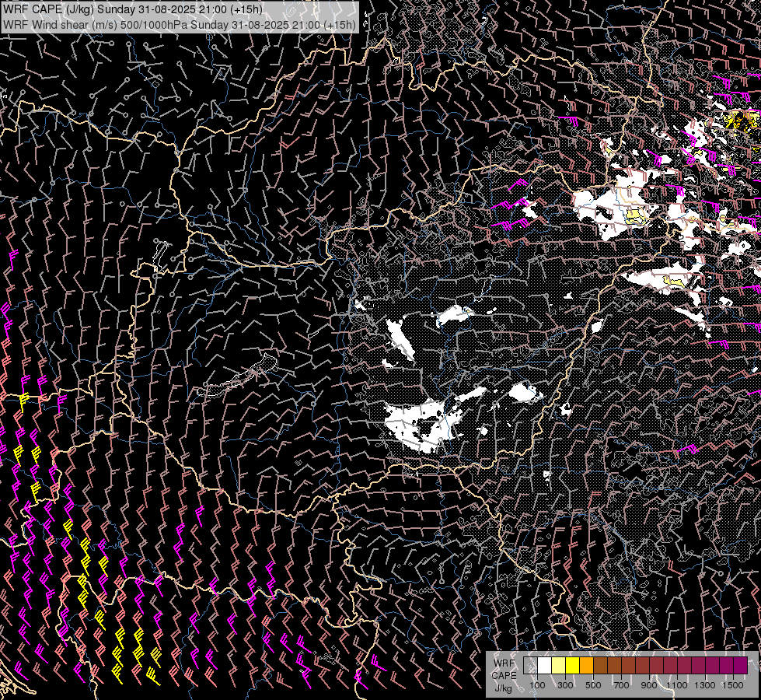Select the orange CAPE legend swatch
The height and width of the screenshot is (700, 761).
586,666
